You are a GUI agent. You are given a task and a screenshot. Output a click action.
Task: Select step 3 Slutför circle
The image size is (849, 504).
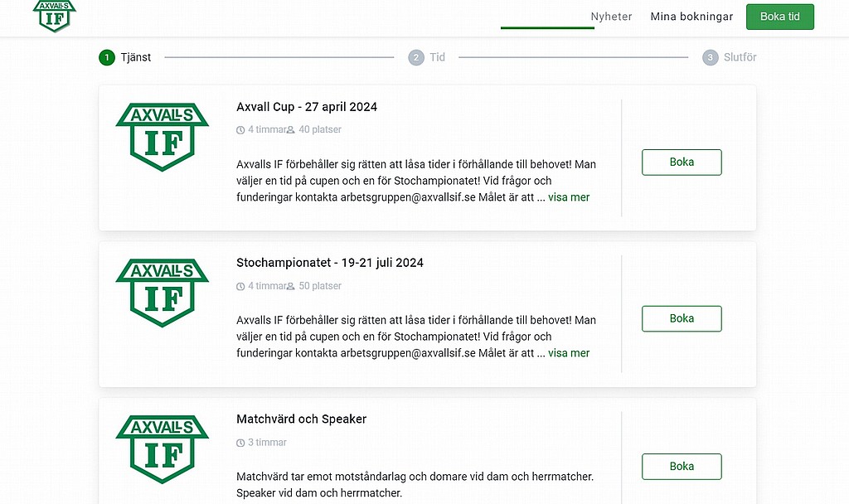[711, 57]
